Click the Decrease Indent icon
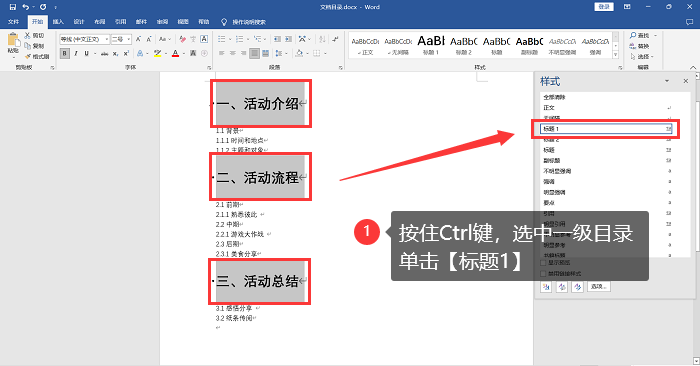This screenshot has height=366, width=700. pyautogui.click(x=277, y=39)
